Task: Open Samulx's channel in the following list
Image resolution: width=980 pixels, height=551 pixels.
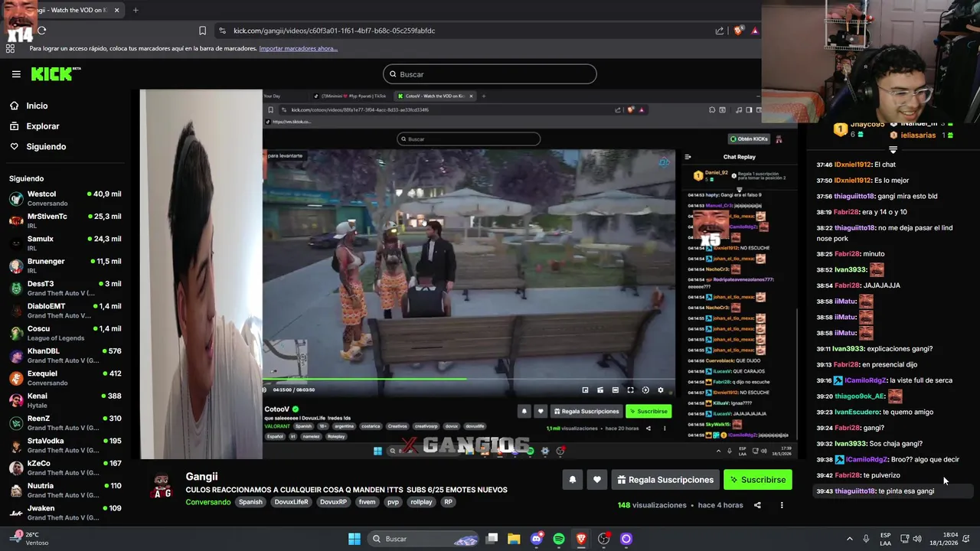Action: 65,243
